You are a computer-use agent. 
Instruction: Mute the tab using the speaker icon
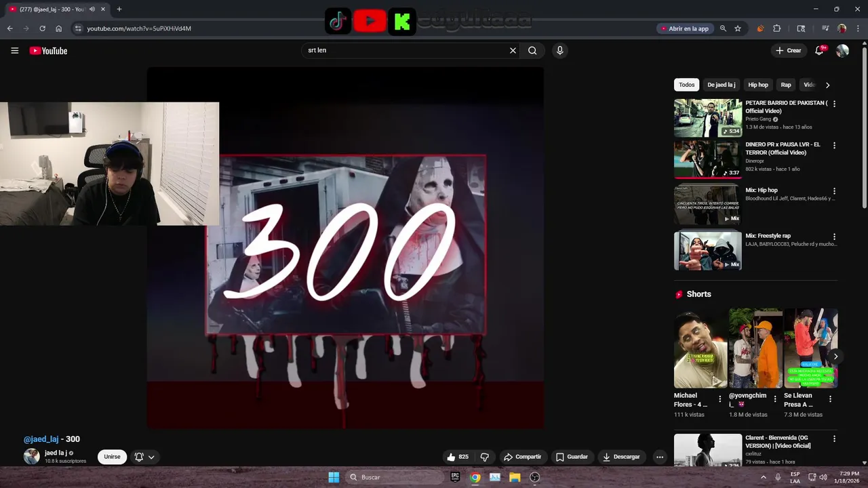pyautogui.click(x=92, y=9)
